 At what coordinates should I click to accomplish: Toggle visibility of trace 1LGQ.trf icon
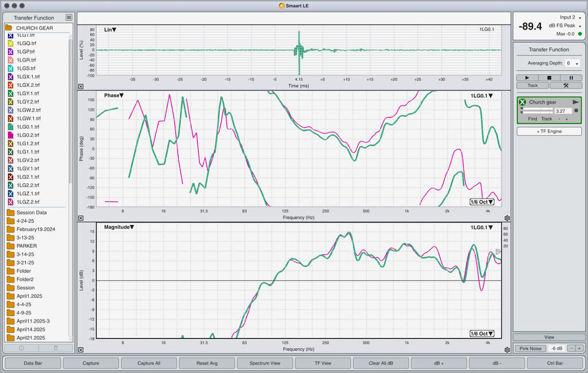point(10,43)
